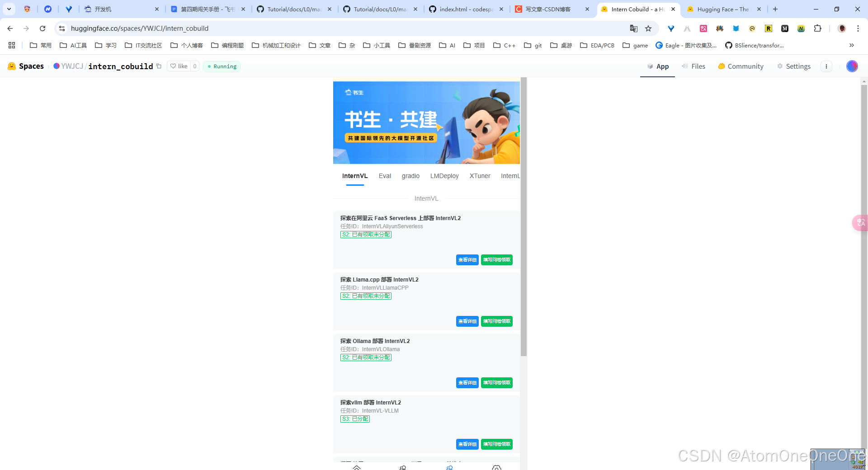The height and width of the screenshot is (470, 868).
Task: Click the Google Translate icon in address bar
Action: (634, 28)
